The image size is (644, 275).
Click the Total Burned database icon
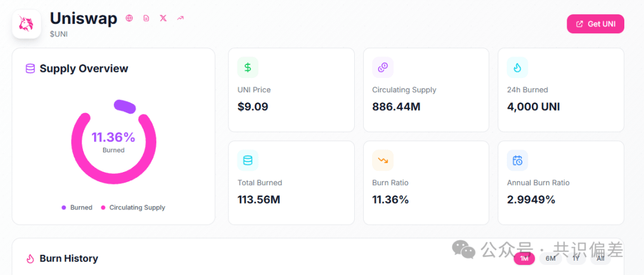tap(248, 160)
